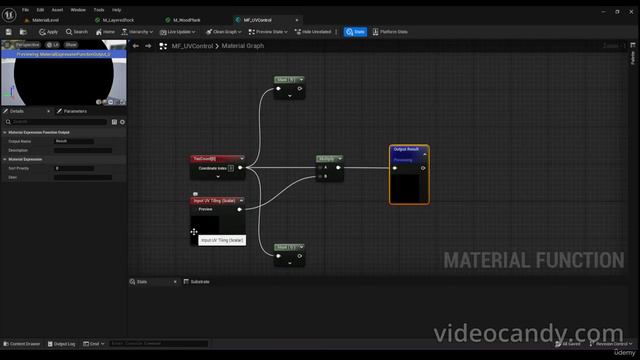Open the bottom Mask node dropdown arrow
The height and width of the screenshot is (360, 640).
[301, 247]
